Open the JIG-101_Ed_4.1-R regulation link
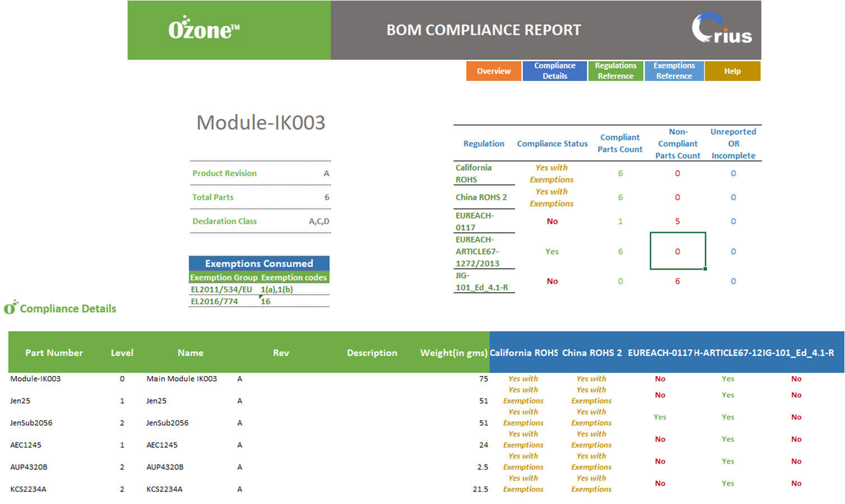Viewport: 845px width, 504px height. [x=481, y=281]
